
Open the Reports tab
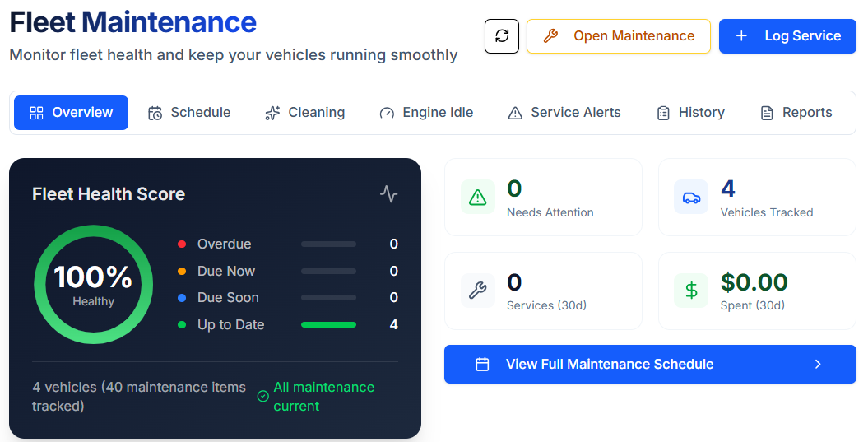coord(796,113)
